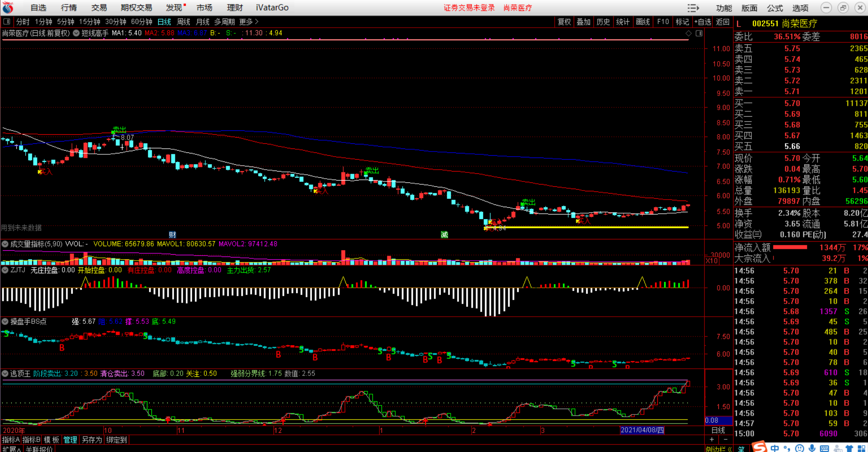
Task: Expand the 更多 period options
Action: [249, 22]
